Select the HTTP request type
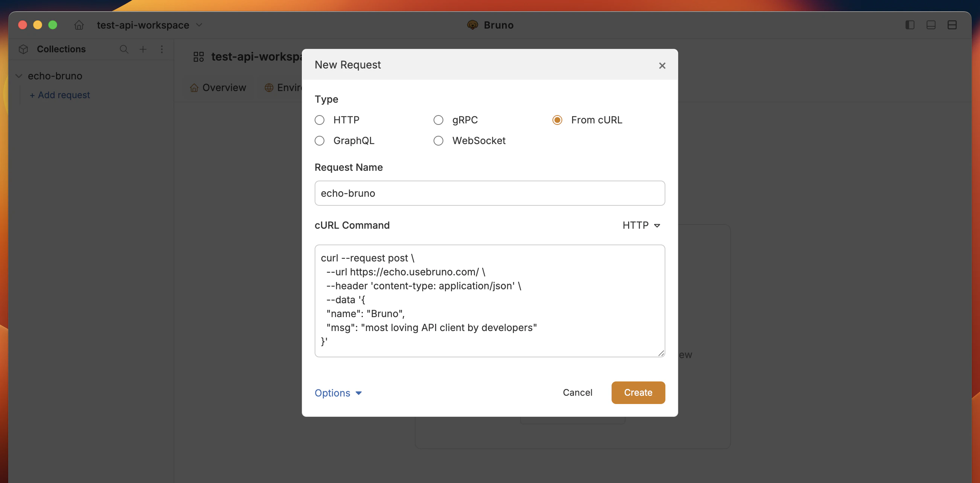The height and width of the screenshot is (483, 980). (x=320, y=120)
